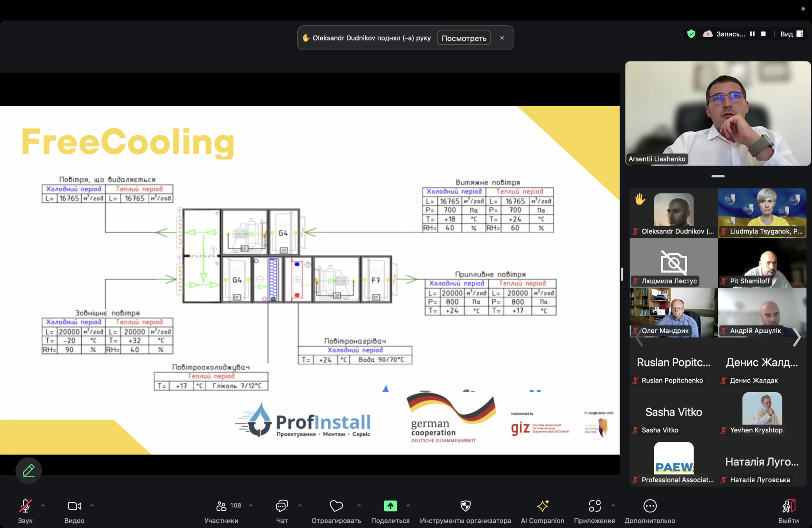Image resolution: width=812 pixels, height=528 pixels.
Task: Open the Чат panel
Action: tap(282, 506)
